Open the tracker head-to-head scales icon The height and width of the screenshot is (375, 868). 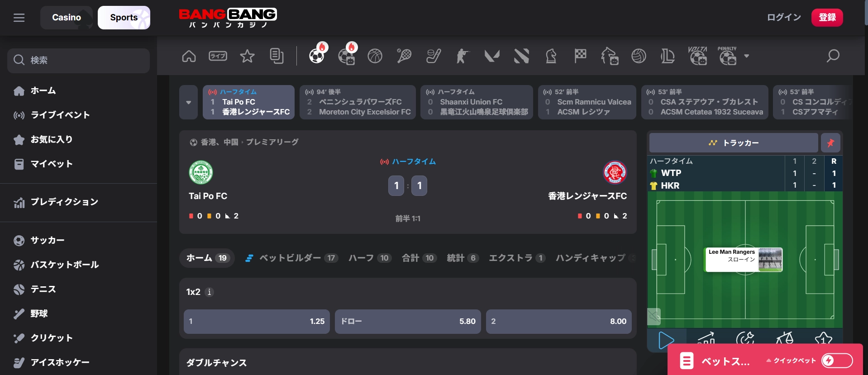784,339
